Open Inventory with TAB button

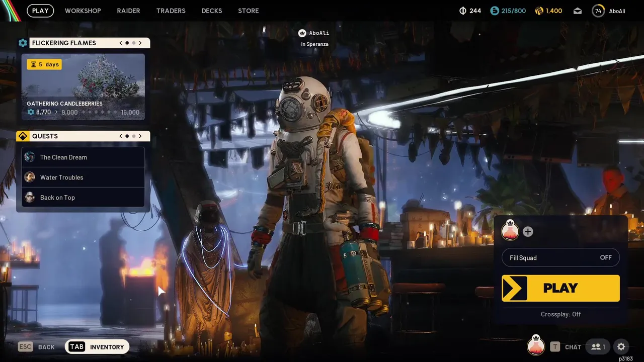[x=97, y=347]
